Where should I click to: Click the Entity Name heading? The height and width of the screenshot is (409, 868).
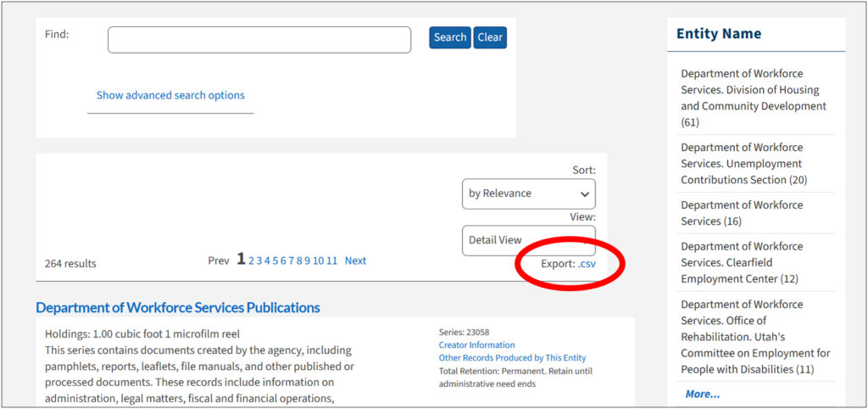(719, 34)
